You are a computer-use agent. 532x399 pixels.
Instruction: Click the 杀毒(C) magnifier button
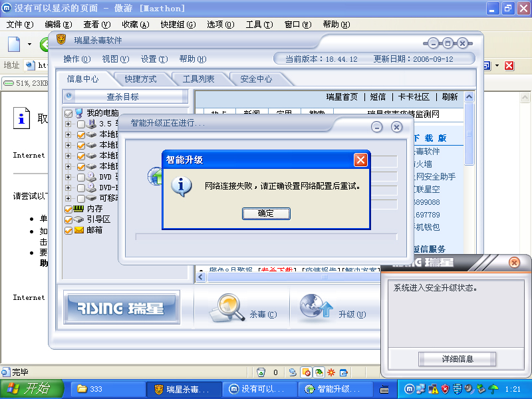pyautogui.click(x=242, y=309)
